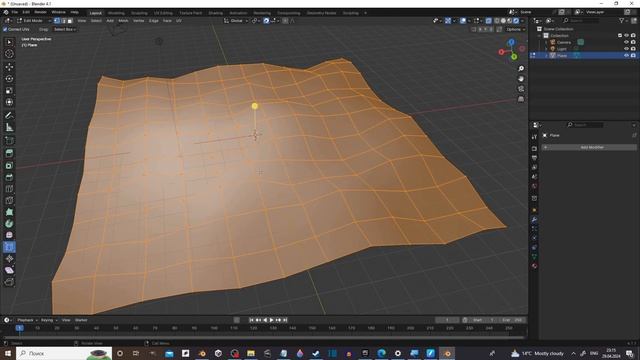Click the Select Box tool at toolbar top
Image resolution: width=640 pixels, height=360 pixels.
9,42
